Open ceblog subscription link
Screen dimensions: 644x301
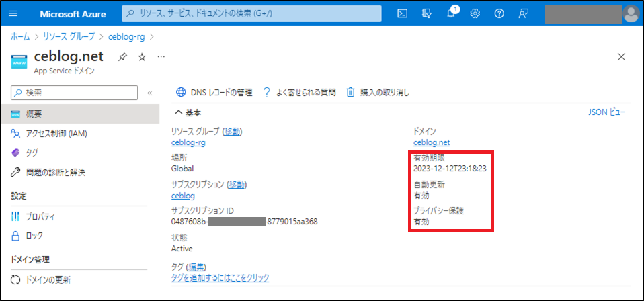(x=183, y=196)
